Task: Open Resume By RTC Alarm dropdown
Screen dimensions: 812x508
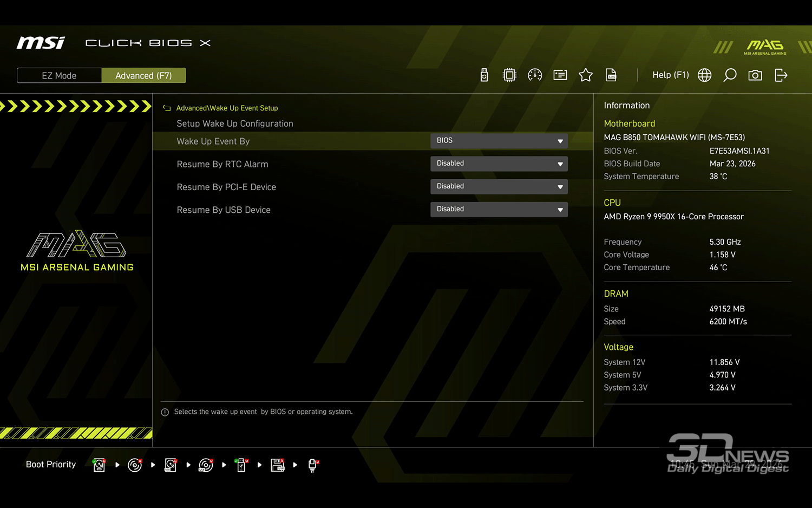Action: coord(499,164)
